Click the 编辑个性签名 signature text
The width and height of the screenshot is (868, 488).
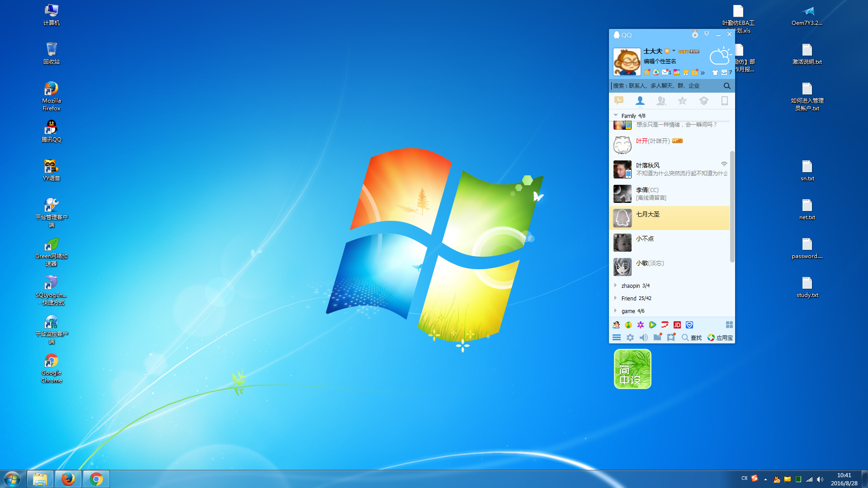pos(660,61)
